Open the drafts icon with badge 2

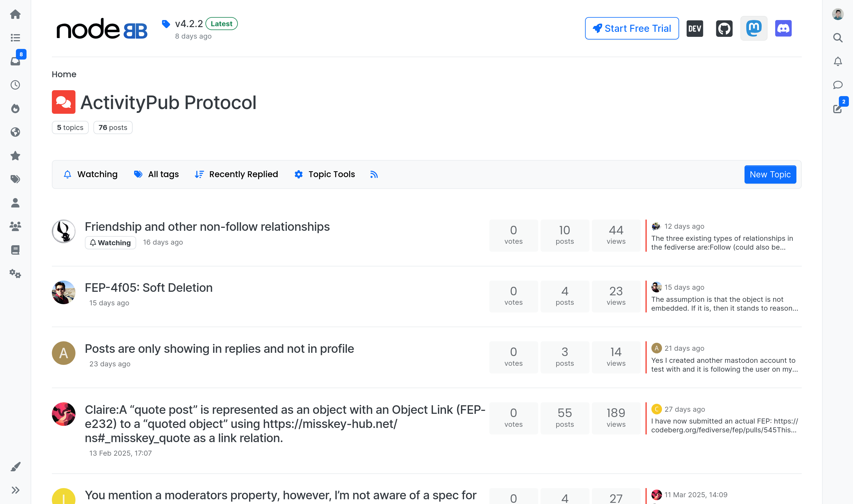pos(837,108)
